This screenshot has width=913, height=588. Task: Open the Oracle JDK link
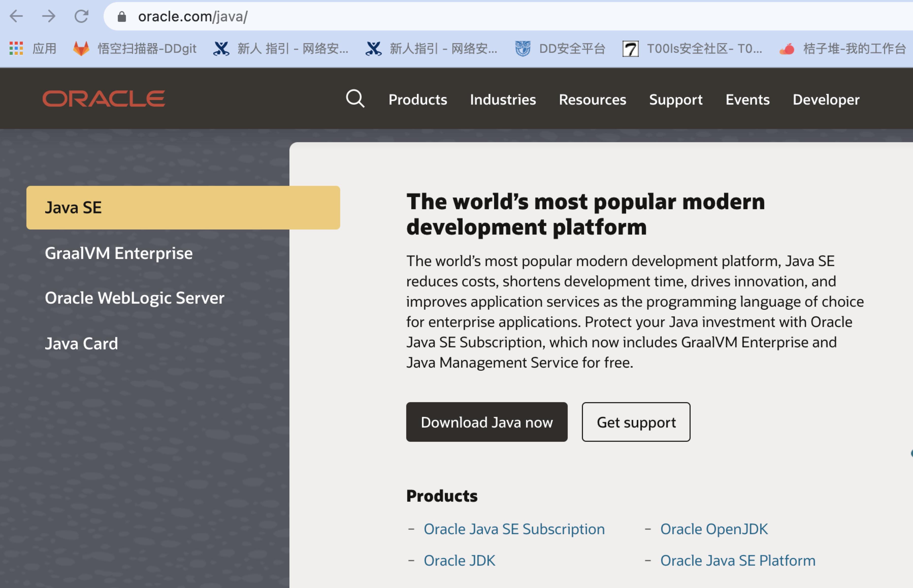click(x=459, y=561)
